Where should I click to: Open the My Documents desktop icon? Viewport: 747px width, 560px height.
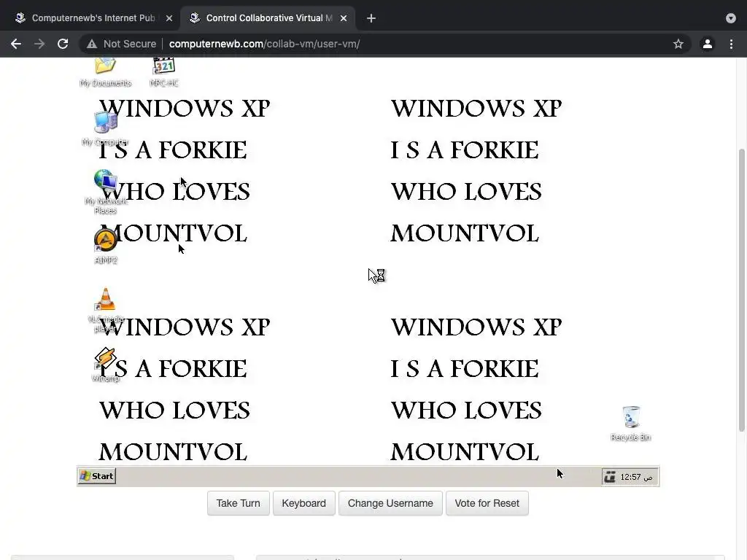point(105,71)
